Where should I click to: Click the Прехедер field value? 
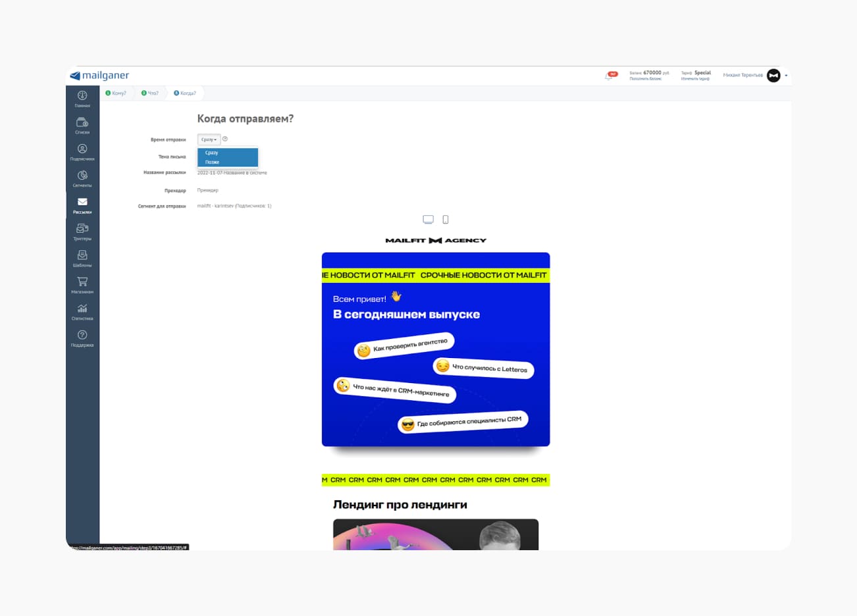207,190
